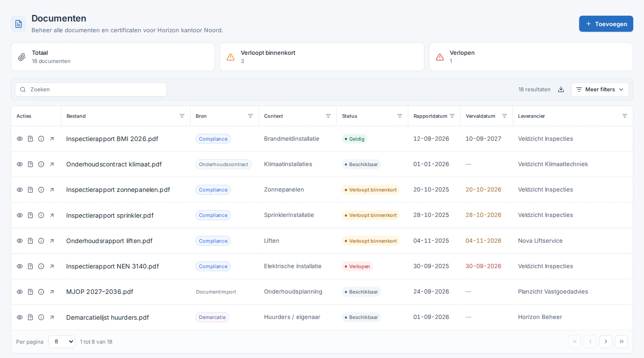Download the results via export icon

pos(561,89)
